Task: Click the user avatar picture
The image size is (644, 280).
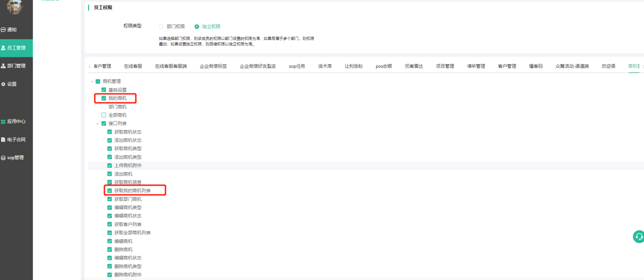Action: pyautogui.click(x=15, y=6)
